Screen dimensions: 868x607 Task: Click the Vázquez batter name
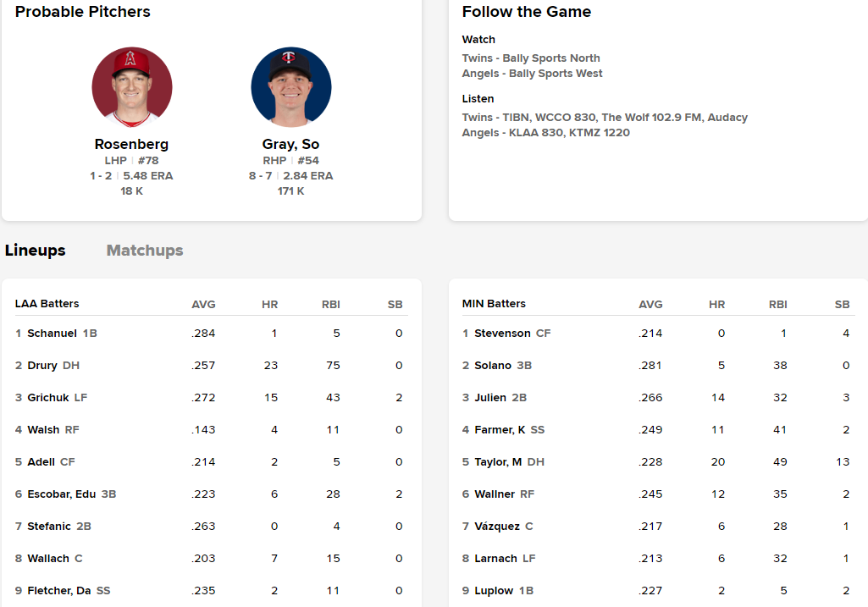click(497, 527)
